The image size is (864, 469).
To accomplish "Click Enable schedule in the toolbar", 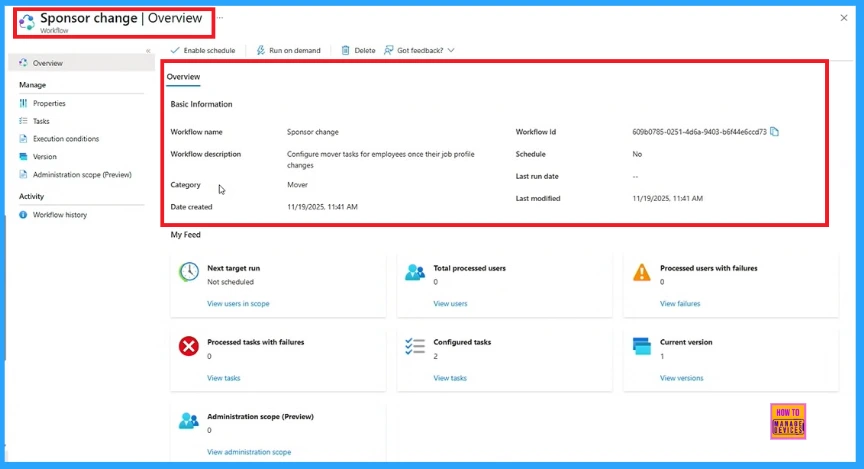I will [203, 50].
